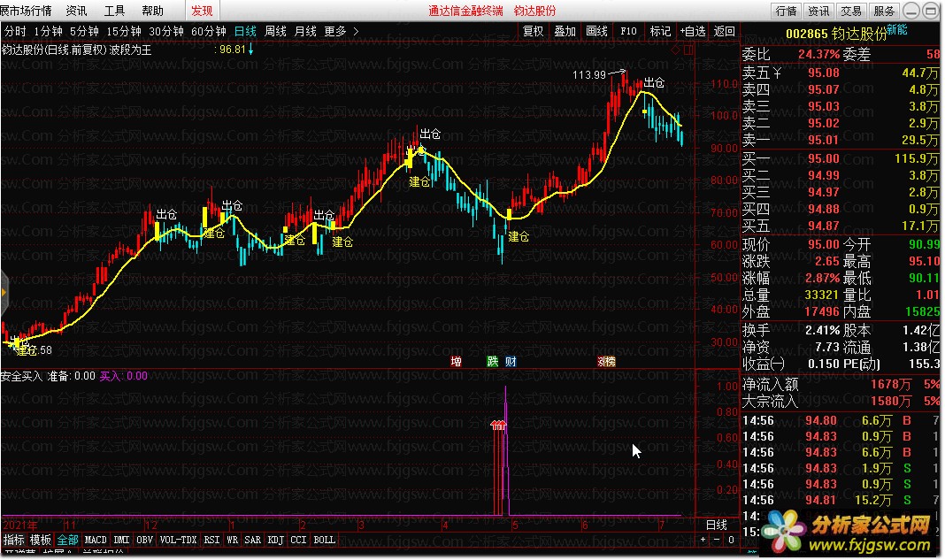
Task: Click the small square icon above price axis
Action: coord(688,50)
